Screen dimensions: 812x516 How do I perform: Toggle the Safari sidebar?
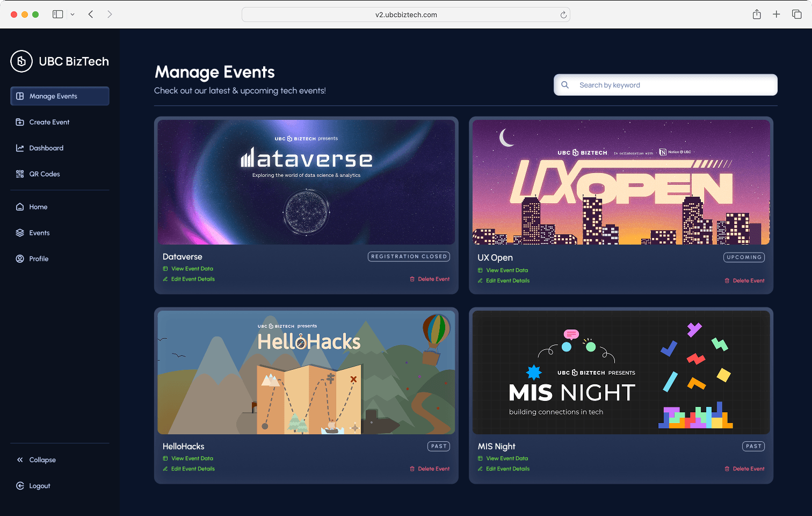pos(57,14)
